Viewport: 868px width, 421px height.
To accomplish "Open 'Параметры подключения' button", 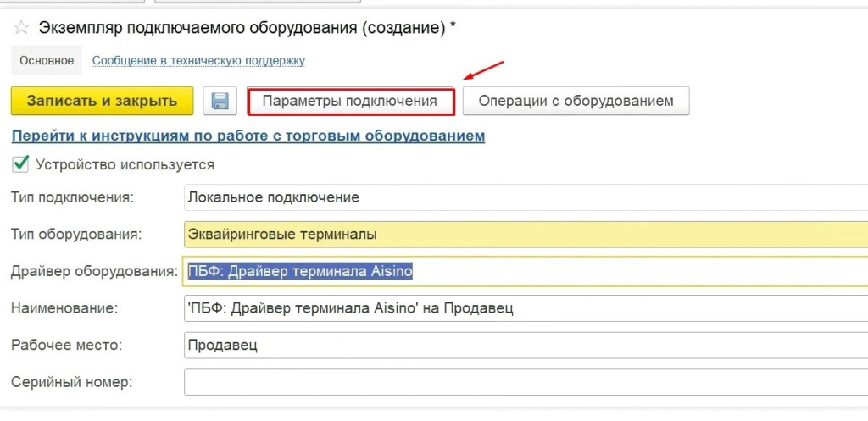I will click(350, 101).
